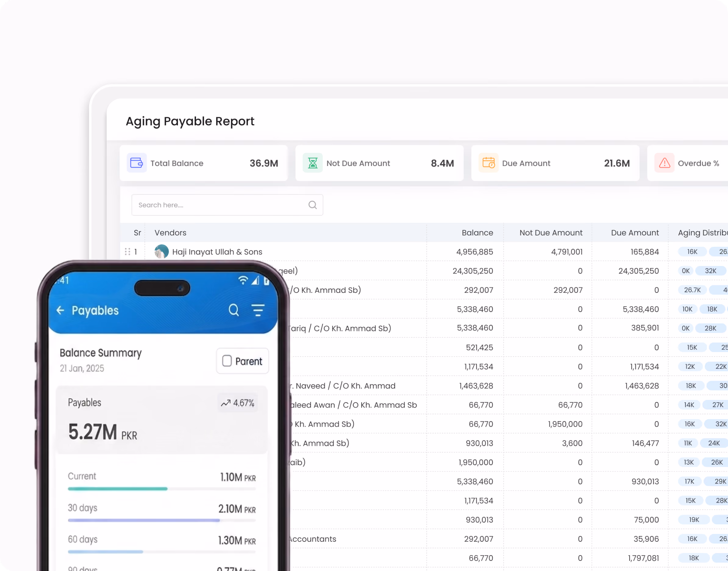Tap the Current progress bar

[x=162, y=488]
